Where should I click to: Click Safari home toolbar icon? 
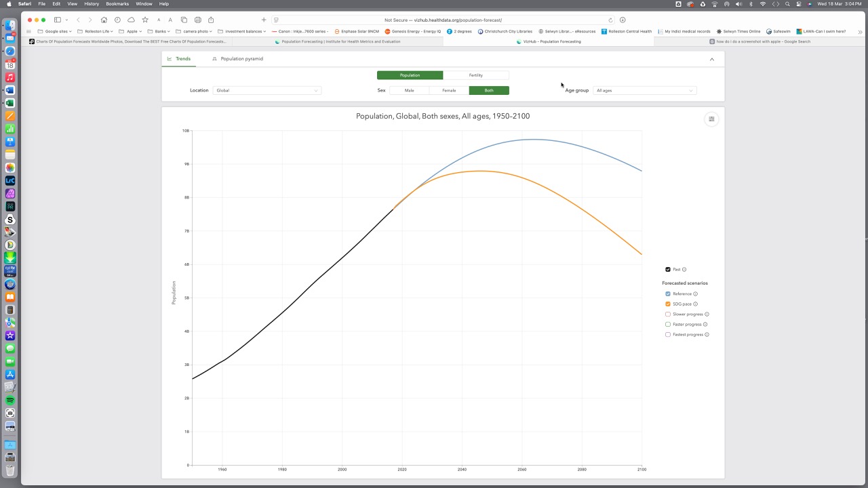[x=104, y=20]
